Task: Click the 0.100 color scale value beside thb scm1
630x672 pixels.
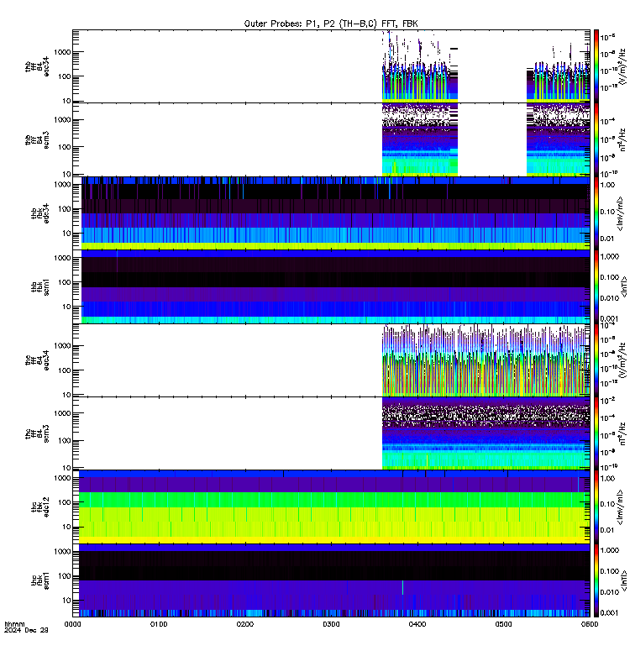Action: (x=610, y=277)
